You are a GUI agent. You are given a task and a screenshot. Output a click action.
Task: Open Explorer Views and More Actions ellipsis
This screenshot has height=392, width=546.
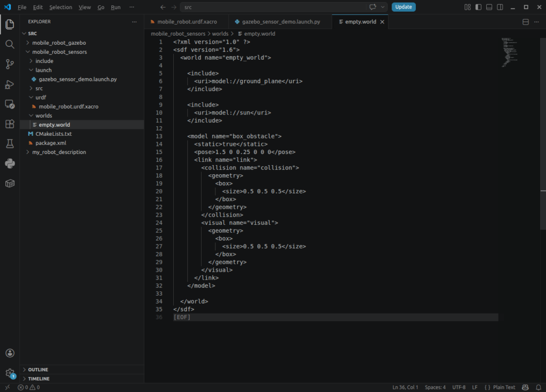click(x=134, y=21)
